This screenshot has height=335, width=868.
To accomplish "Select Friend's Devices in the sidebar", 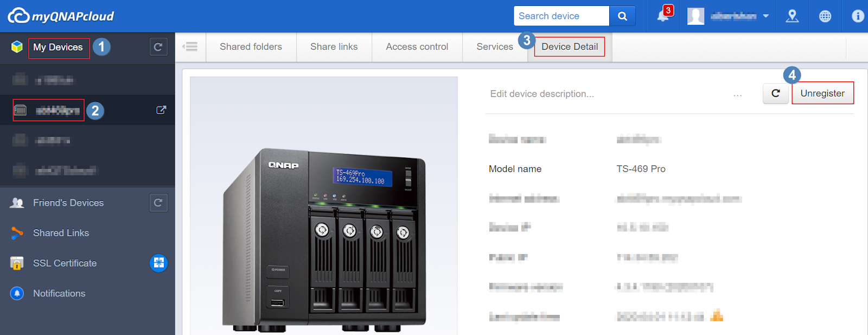I will click(x=68, y=203).
